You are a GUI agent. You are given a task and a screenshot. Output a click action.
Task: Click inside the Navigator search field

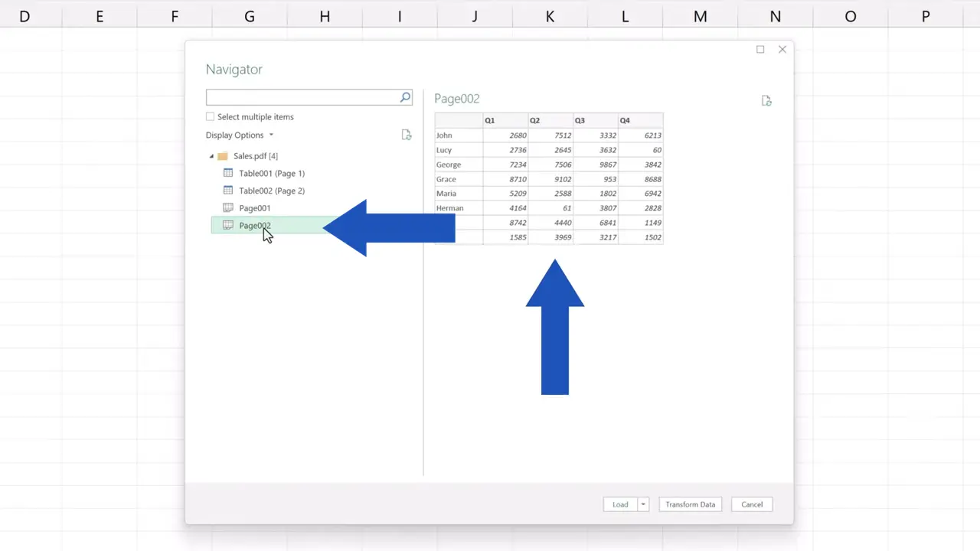pyautogui.click(x=302, y=97)
